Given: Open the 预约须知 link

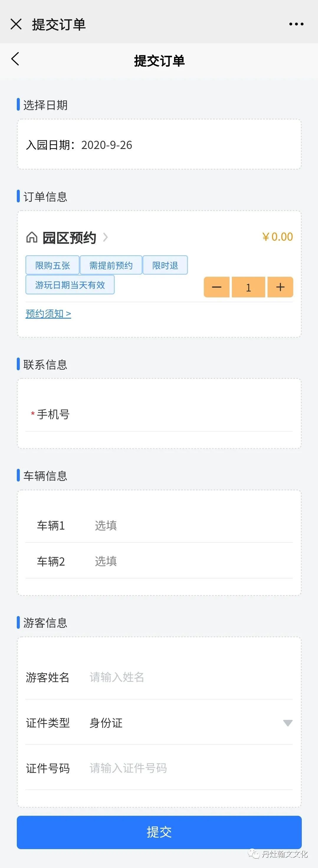Looking at the screenshot, I should (x=48, y=314).
